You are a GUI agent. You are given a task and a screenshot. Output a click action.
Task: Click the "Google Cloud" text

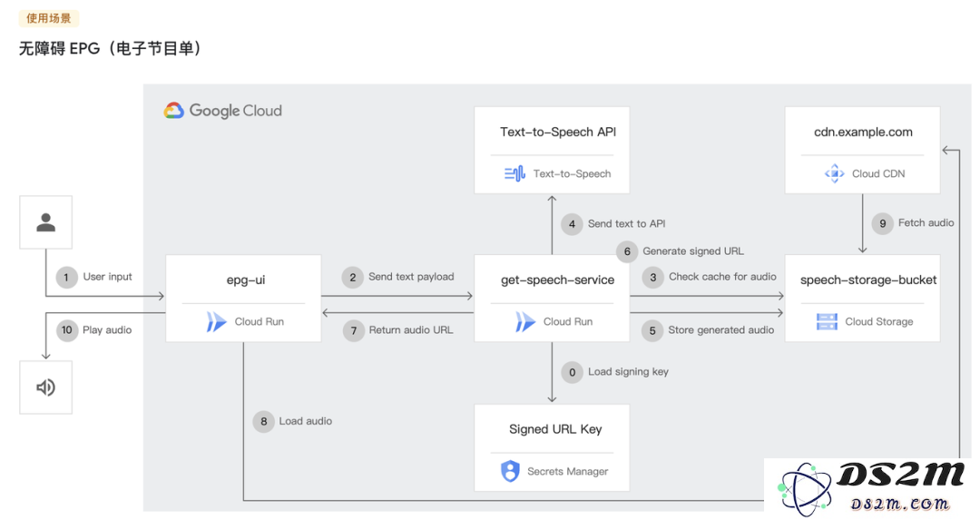click(x=236, y=111)
